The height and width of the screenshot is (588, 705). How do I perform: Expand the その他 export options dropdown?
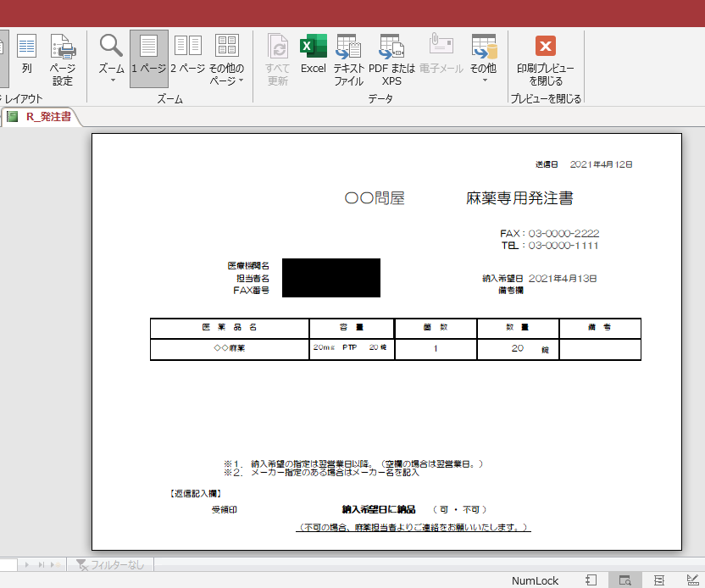[x=484, y=80]
